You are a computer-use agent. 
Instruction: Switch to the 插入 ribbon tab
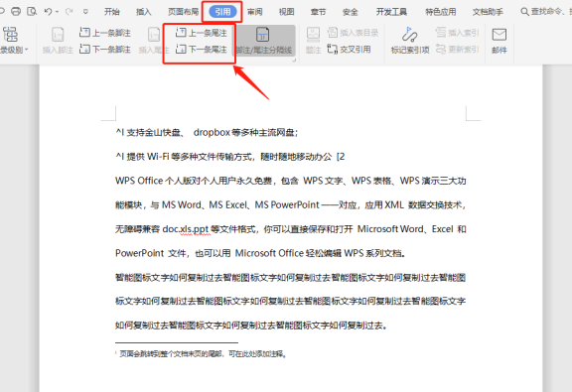[x=143, y=12]
